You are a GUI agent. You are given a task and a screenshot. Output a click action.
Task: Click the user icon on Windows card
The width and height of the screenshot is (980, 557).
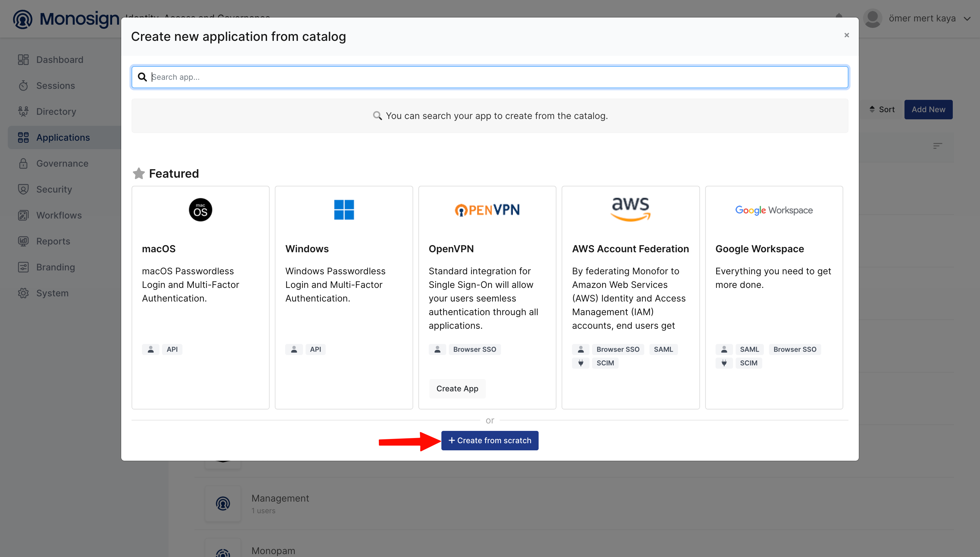[294, 349]
